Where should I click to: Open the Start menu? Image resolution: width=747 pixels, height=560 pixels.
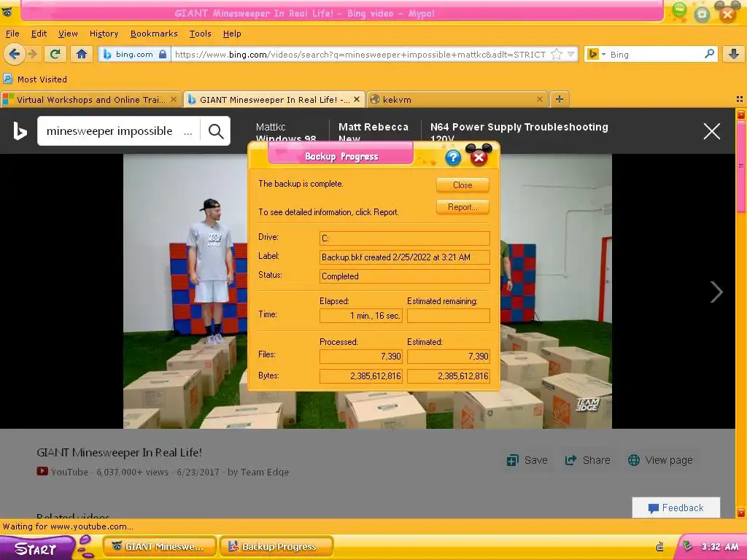click(36, 548)
